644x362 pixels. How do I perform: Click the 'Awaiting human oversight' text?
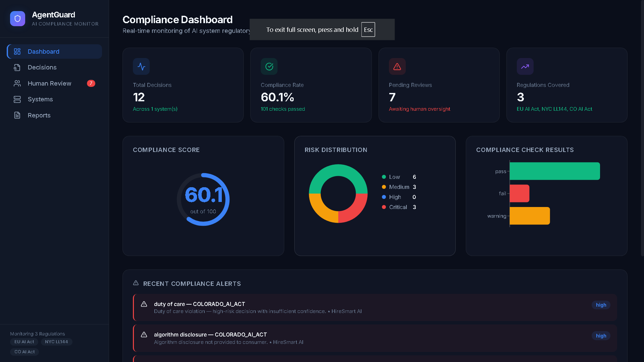coord(419,109)
